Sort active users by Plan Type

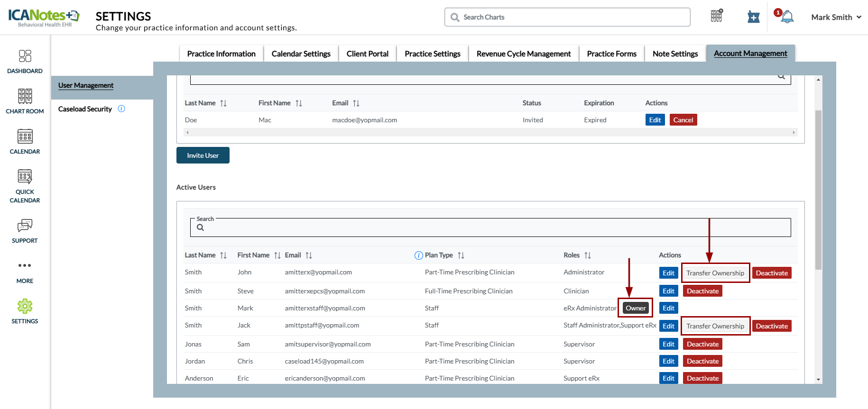click(461, 255)
